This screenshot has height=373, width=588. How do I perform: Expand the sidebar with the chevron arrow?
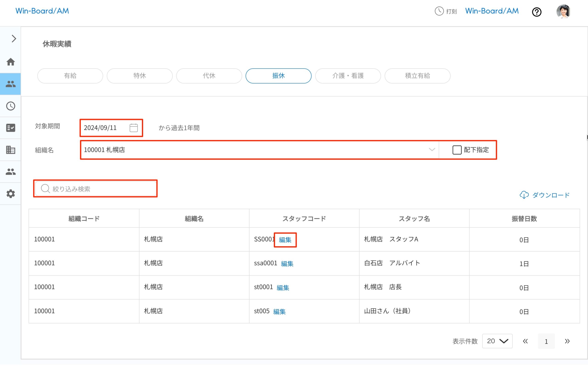pos(14,39)
